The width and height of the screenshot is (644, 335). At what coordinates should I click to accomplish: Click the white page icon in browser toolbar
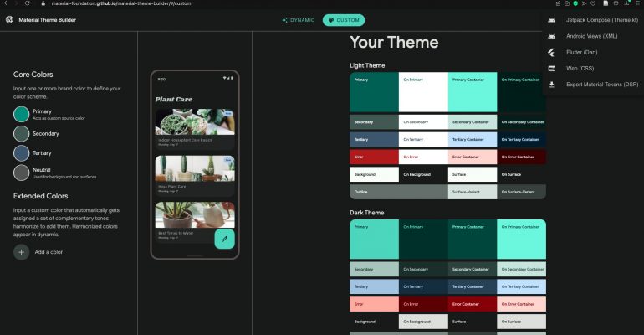coord(606,3)
